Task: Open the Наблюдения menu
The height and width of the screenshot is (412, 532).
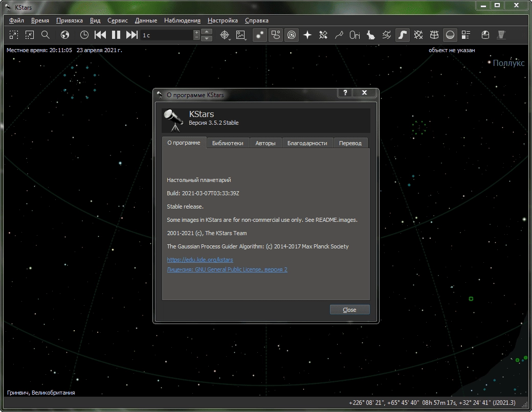Action: pyautogui.click(x=182, y=20)
